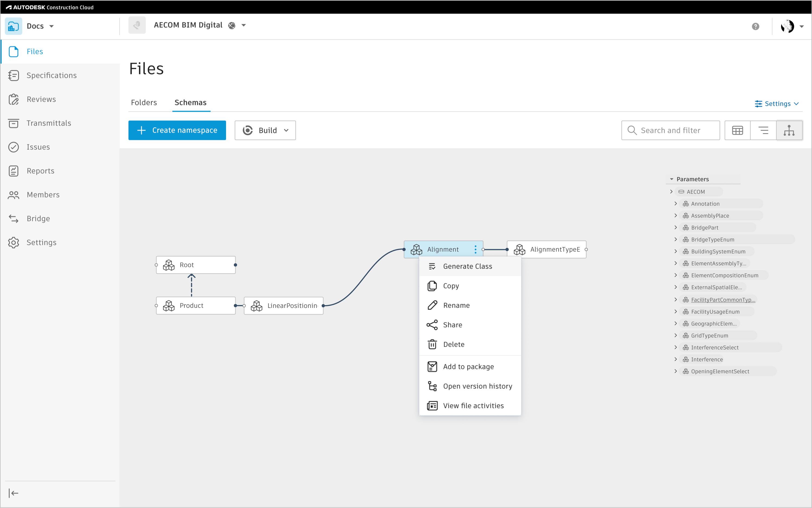Viewport: 812px width, 508px height.
Task: Open the Build dropdown
Action: coord(265,130)
